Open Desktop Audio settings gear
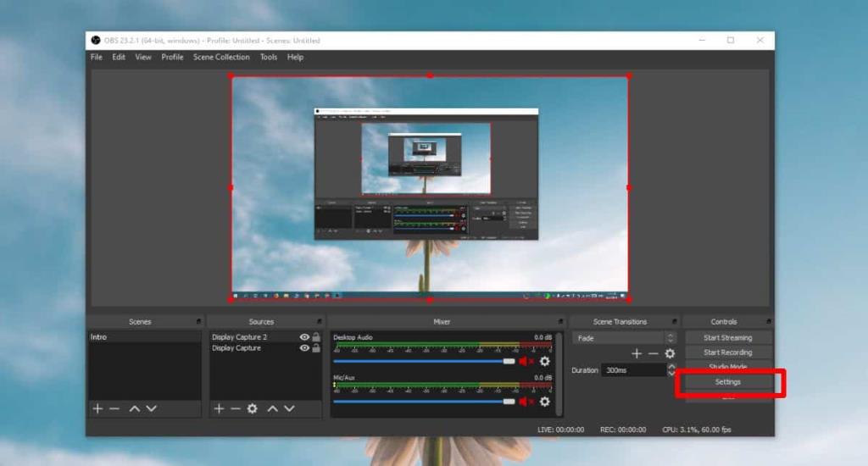This screenshot has height=466, width=868. coord(544,362)
